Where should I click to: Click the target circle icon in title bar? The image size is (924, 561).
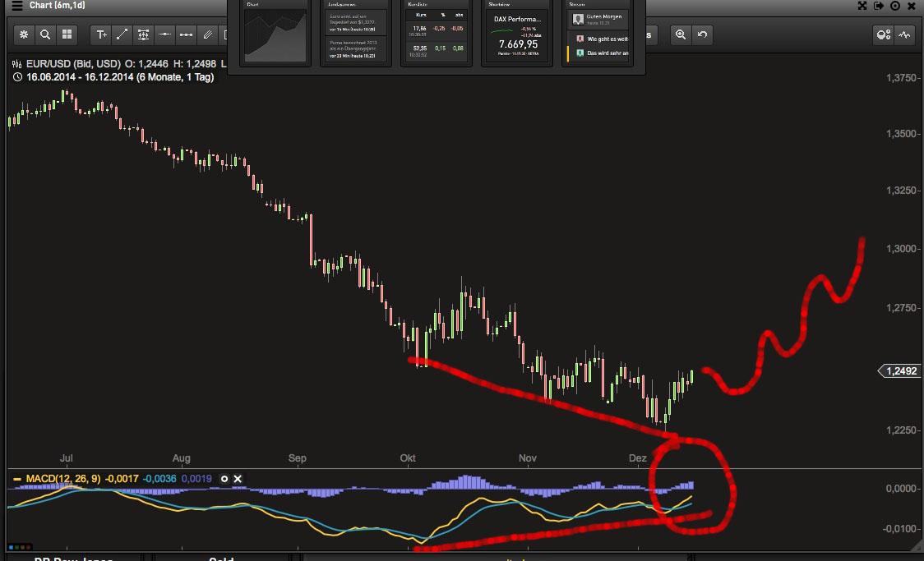895,5
